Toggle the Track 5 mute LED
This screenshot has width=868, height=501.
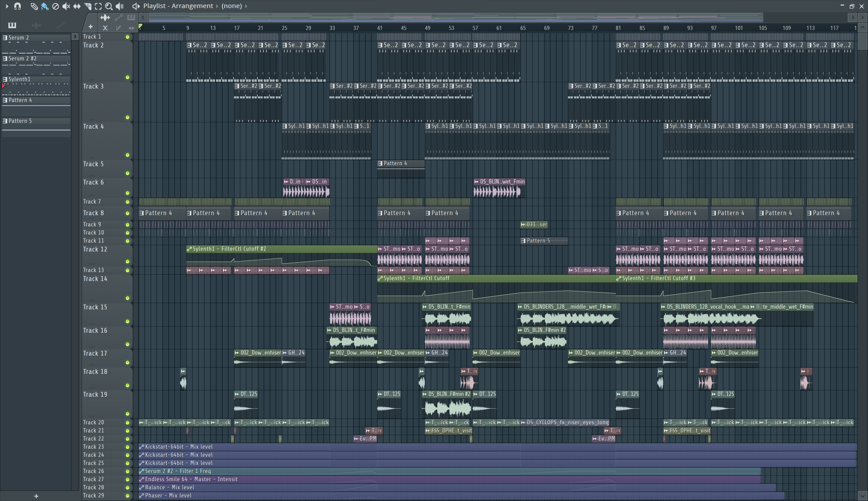pos(127,173)
